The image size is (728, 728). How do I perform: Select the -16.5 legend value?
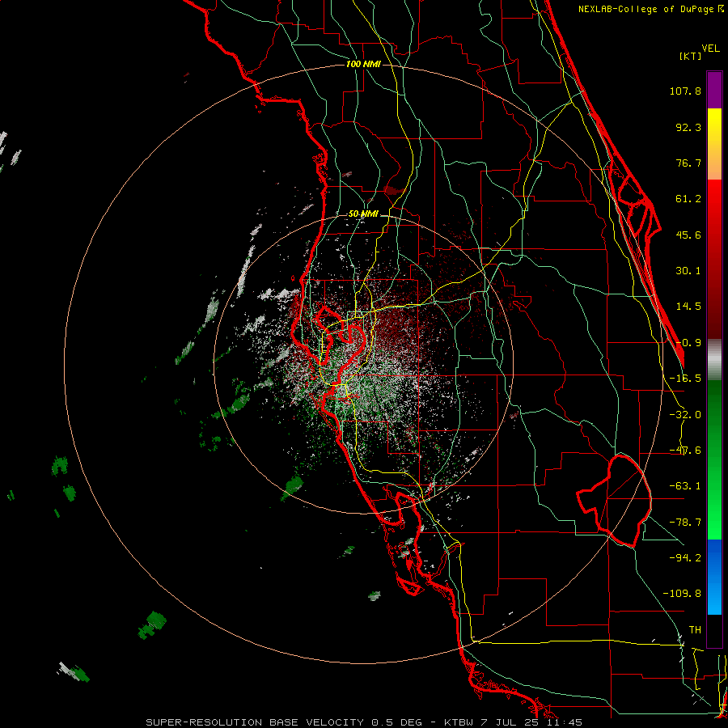pos(685,379)
